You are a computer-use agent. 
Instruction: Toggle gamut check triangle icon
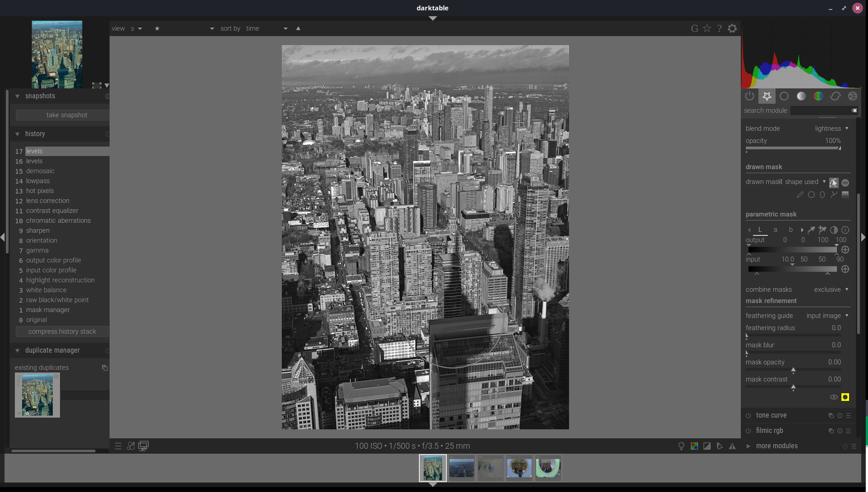click(732, 446)
